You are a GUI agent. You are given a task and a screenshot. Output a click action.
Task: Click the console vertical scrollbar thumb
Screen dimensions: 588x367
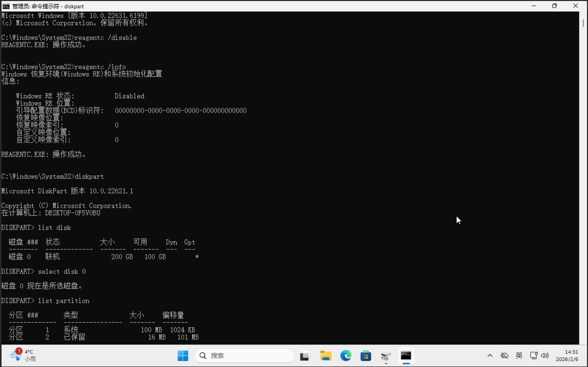click(583, 23)
